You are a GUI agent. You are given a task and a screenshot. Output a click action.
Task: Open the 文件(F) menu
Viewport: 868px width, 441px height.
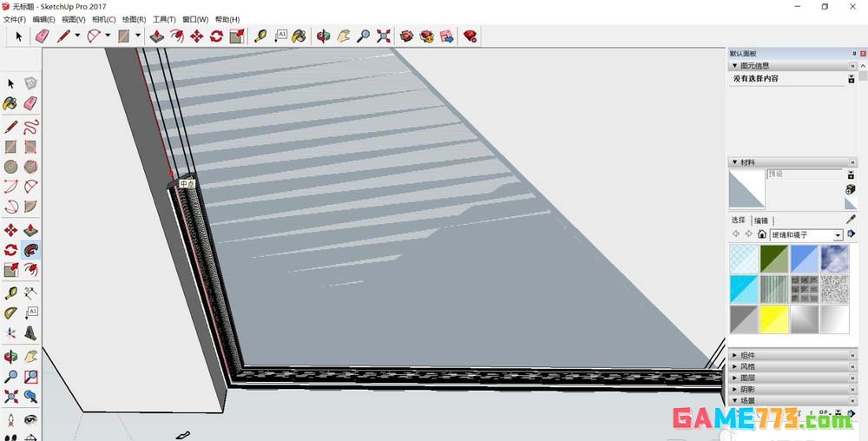click(x=15, y=19)
